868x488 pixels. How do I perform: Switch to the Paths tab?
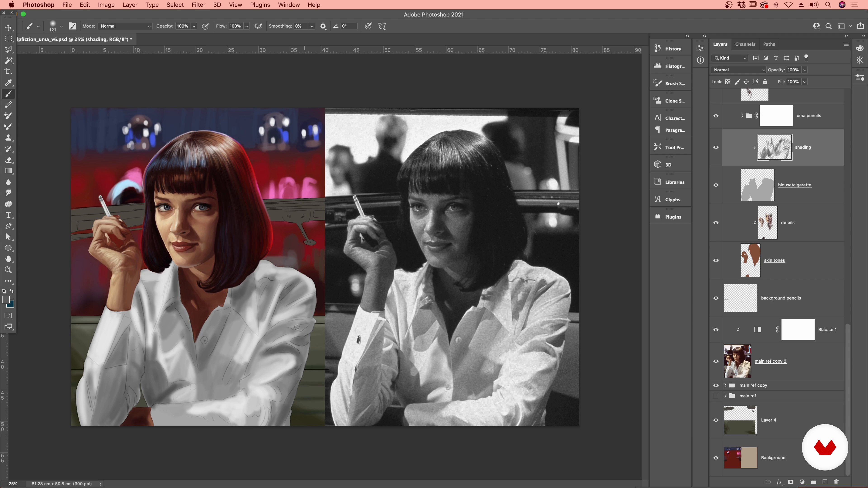(x=769, y=44)
